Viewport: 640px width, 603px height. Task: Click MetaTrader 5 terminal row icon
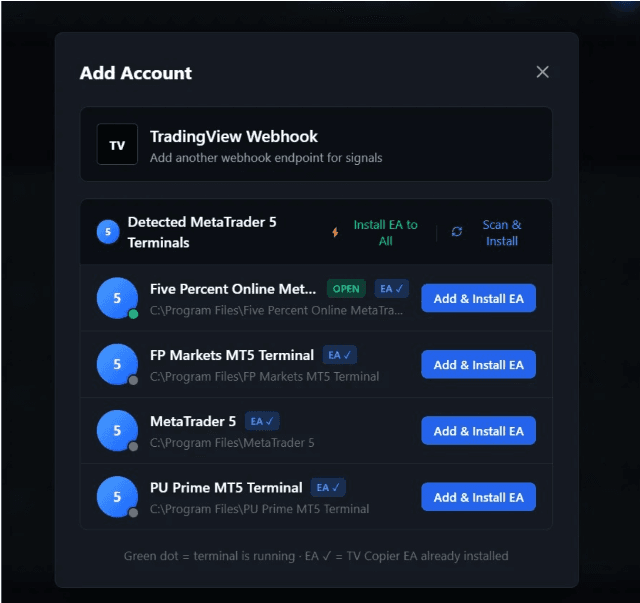coord(117,430)
